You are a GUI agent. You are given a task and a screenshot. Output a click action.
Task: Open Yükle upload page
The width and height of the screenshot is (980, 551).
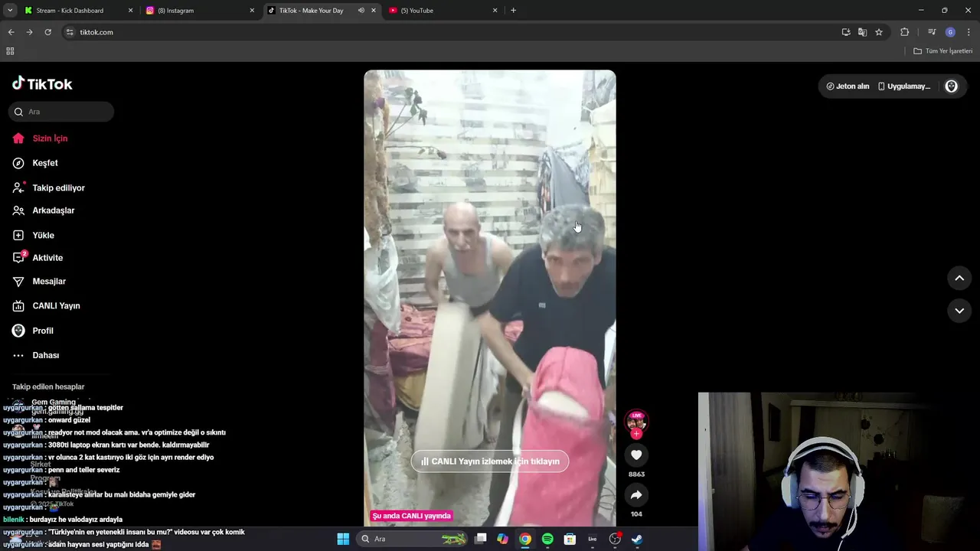click(34, 235)
